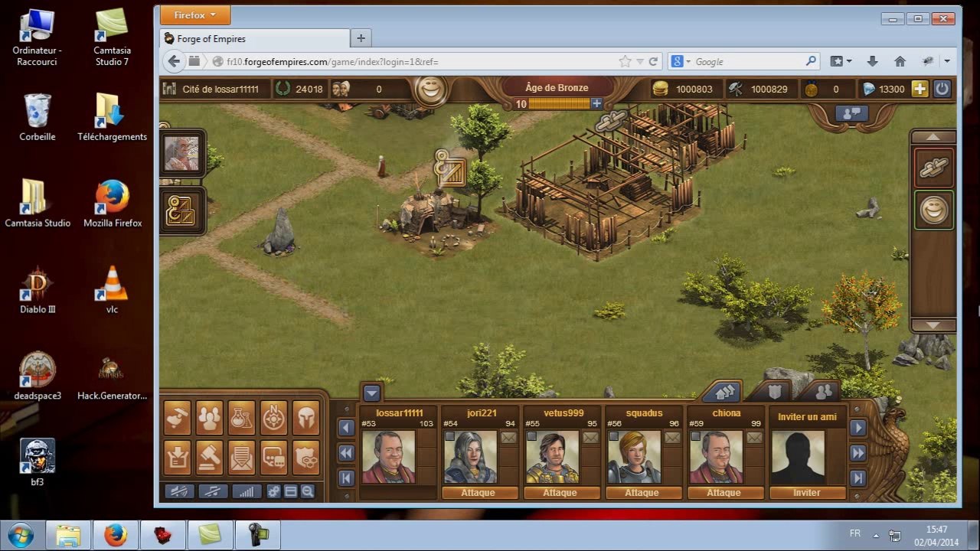The height and width of the screenshot is (551, 980).
Task: Tick the checkbox on chiona's portrait
Action: point(696,437)
